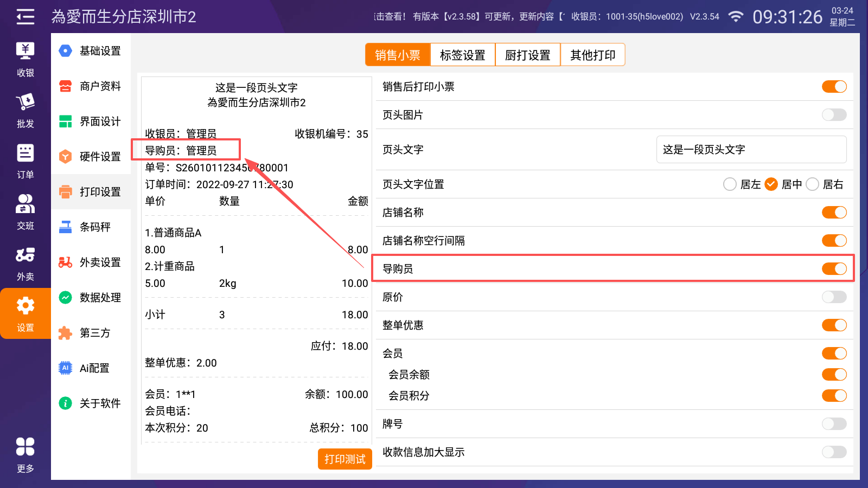The width and height of the screenshot is (868, 488).
Task: Open 关于软件 about software
Action: click(91, 403)
